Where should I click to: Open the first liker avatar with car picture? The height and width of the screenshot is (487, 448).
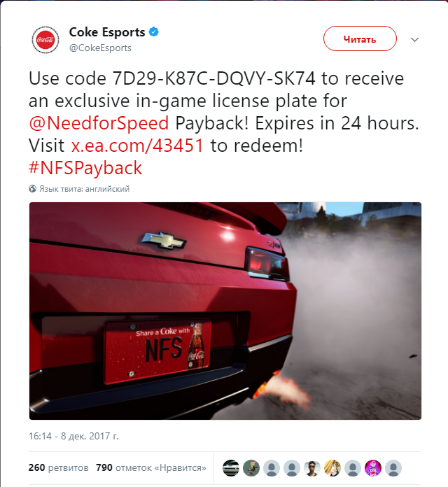(x=231, y=467)
